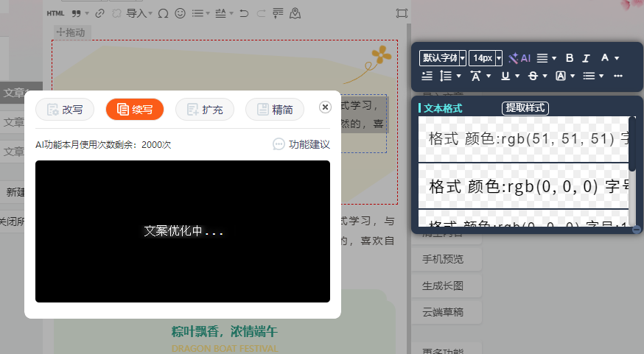Click the indent icon in floating toolbar
The height and width of the screenshot is (354, 644).
click(427, 76)
